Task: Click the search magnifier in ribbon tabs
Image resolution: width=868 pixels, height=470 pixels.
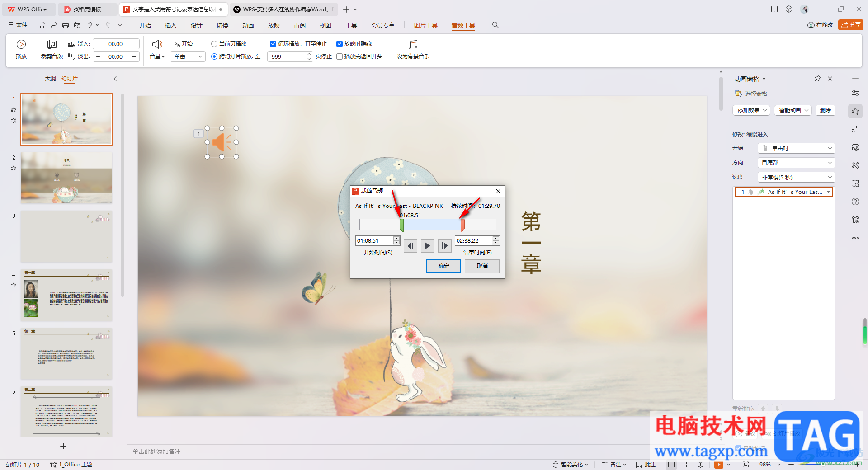Action: [495, 25]
